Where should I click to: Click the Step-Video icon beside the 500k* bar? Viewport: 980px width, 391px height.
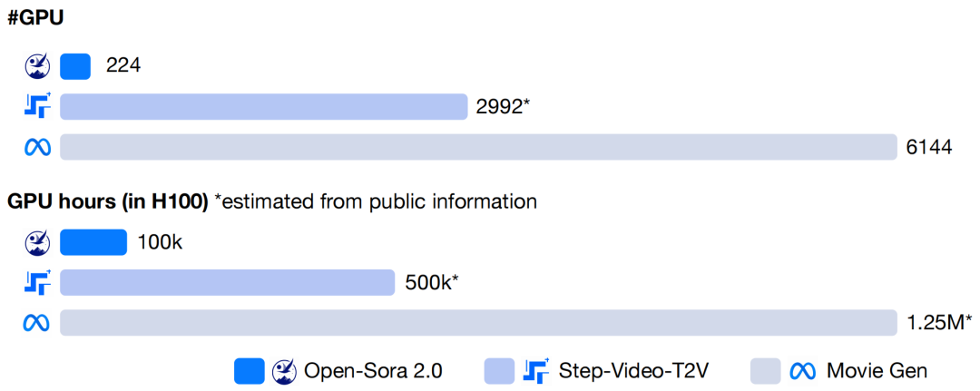point(37,282)
